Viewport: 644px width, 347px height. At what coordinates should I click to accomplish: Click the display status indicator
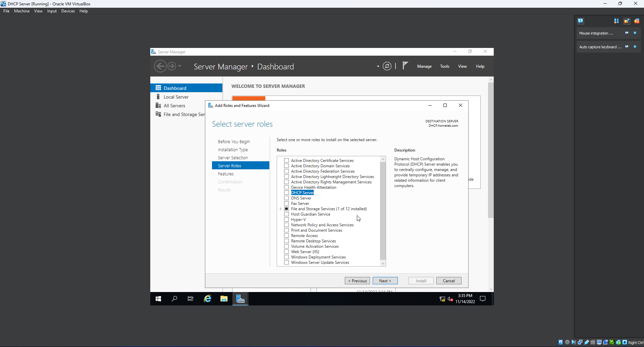pos(599,342)
